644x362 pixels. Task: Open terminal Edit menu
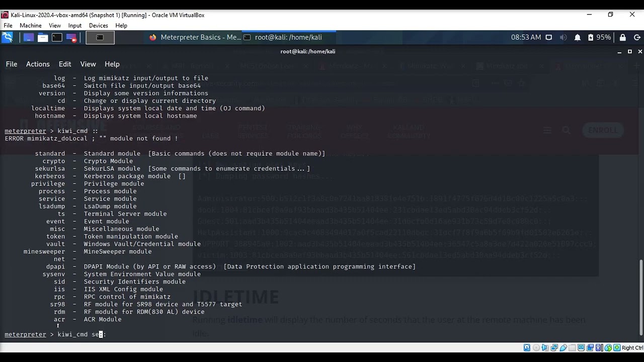(x=65, y=64)
